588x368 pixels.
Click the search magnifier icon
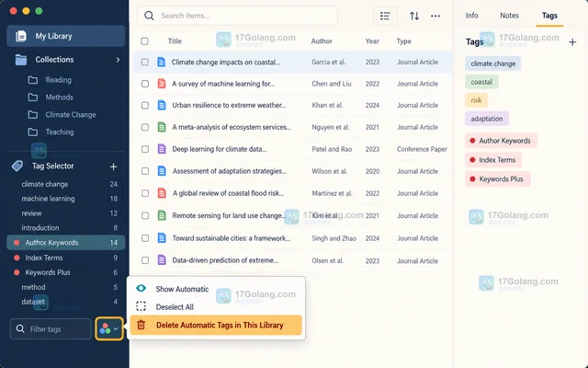pos(149,16)
